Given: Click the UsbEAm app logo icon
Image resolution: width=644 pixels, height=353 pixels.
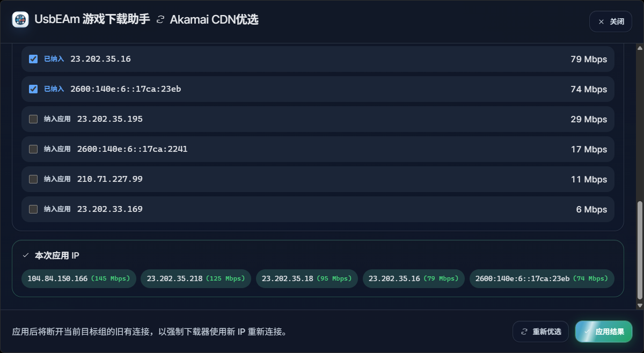Looking at the screenshot, I should (x=20, y=20).
